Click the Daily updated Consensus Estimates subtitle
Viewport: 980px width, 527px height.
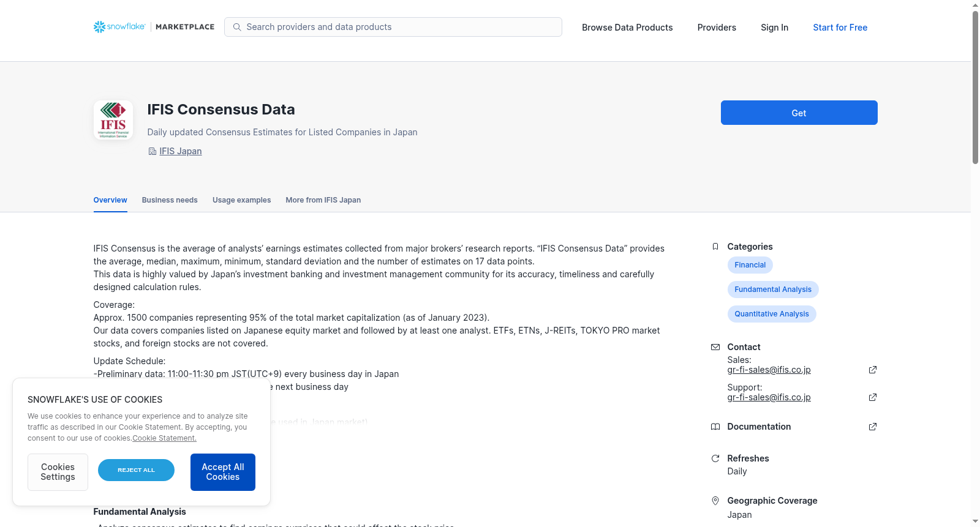pos(282,132)
